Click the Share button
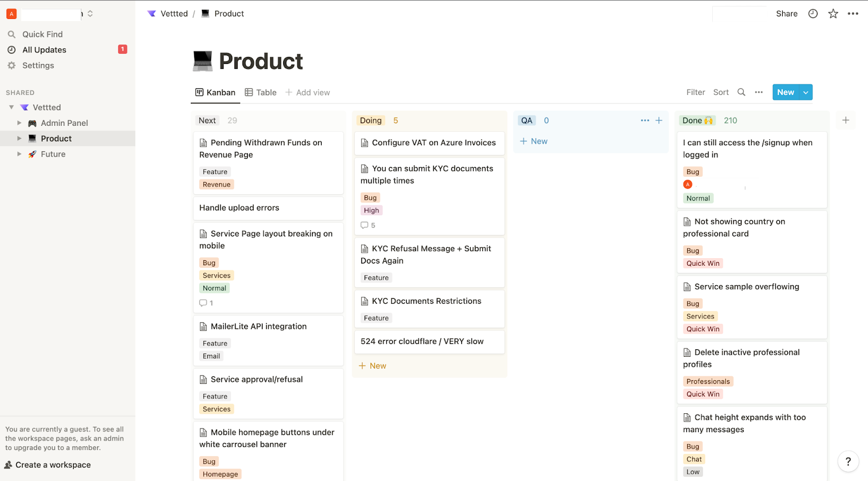Viewport: 868px width, 481px height. click(787, 14)
